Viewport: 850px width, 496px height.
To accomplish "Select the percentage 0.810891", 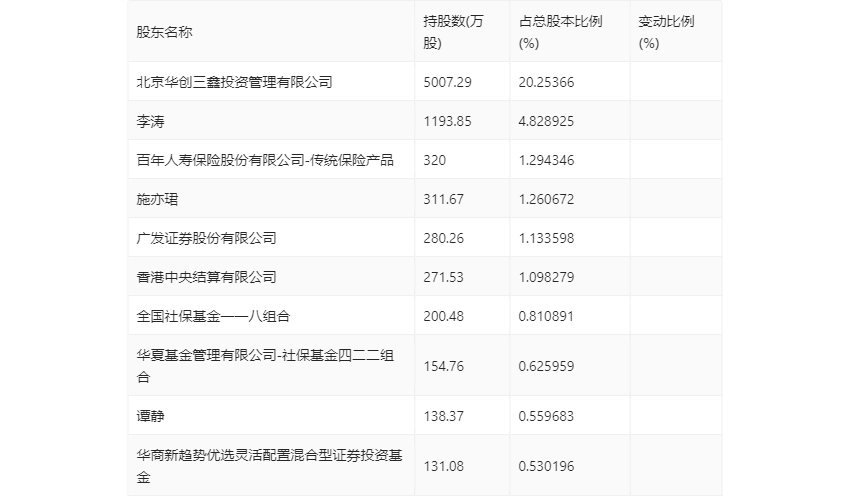I will click(x=546, y=317).
